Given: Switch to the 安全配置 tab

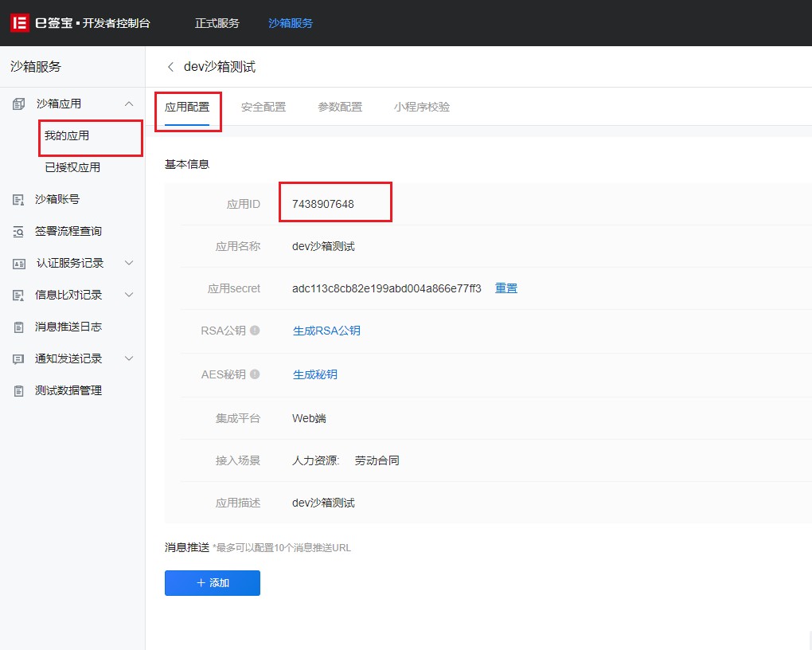Looking at the screenshot, I should [x=264, y=107].
